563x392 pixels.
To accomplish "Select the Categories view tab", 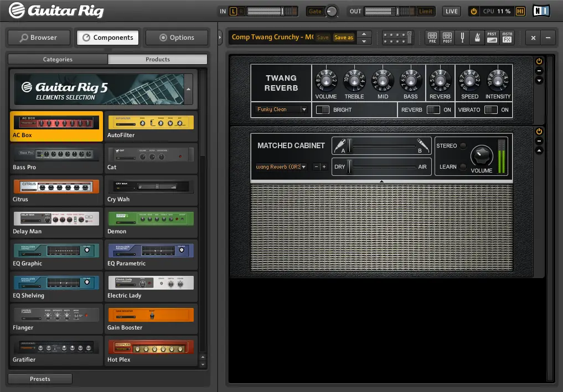I will coord(58,59).
